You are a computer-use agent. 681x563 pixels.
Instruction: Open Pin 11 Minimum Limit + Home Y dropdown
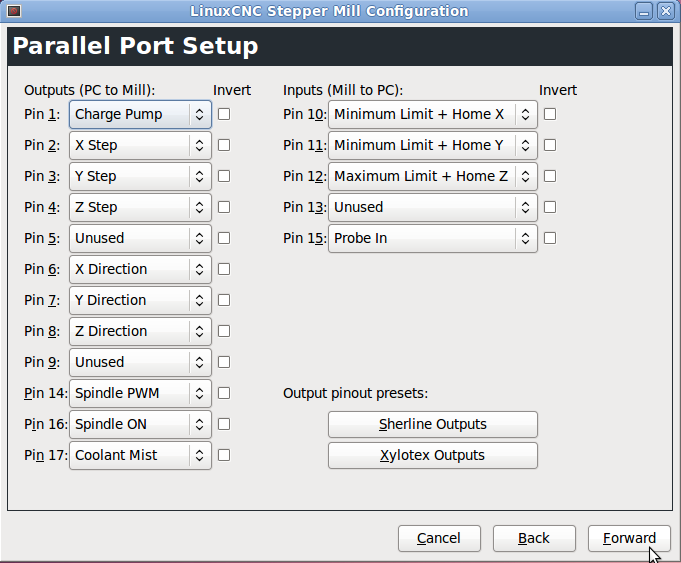click(x=432, y=145)
